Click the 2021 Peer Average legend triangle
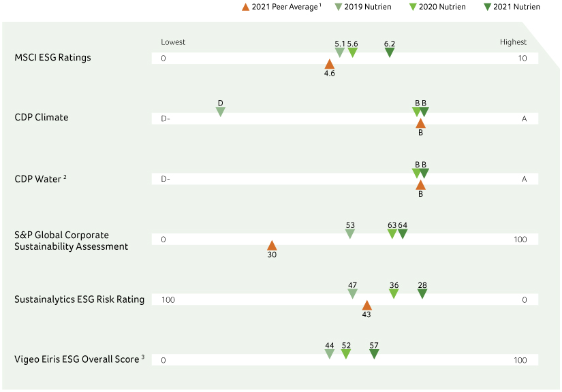This screenshot has height=392, width=562. (x=247, y=7)
